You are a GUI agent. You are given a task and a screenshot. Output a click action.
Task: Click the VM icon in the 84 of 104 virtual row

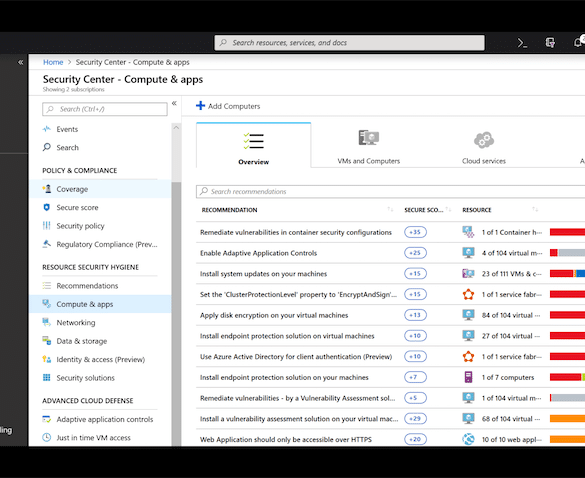468,315
